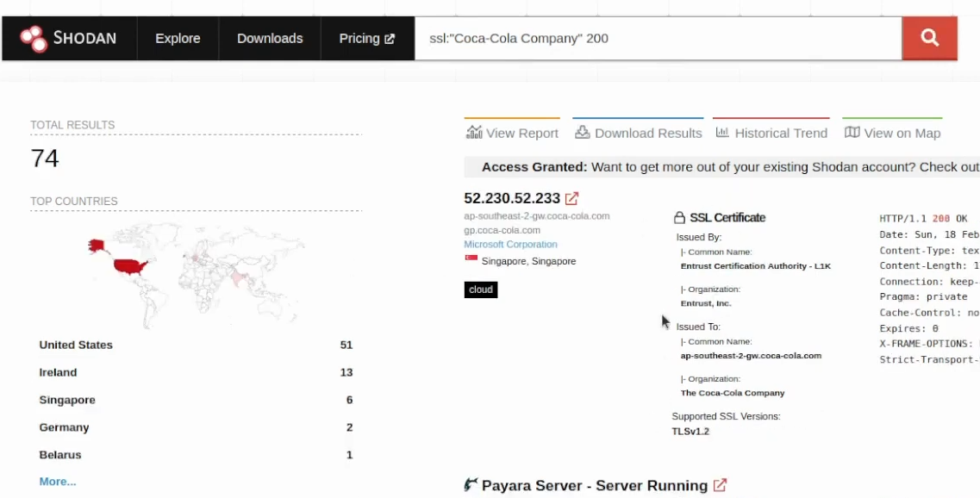
Task: Click the red search magnifier icon
Action: (x=929, y=38)
